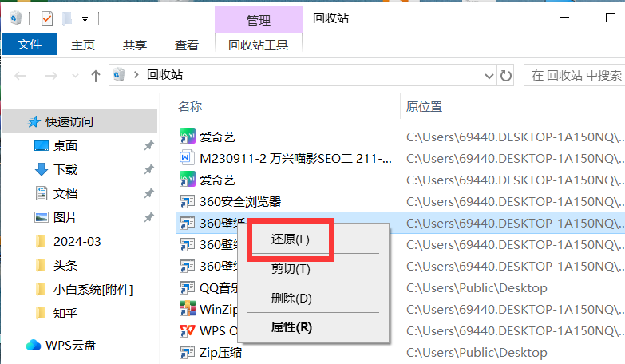This screenshot has height=364, width=625.
Task: Open the Customize Quick Access Toolbar dropdown
Action: [85, 18]
